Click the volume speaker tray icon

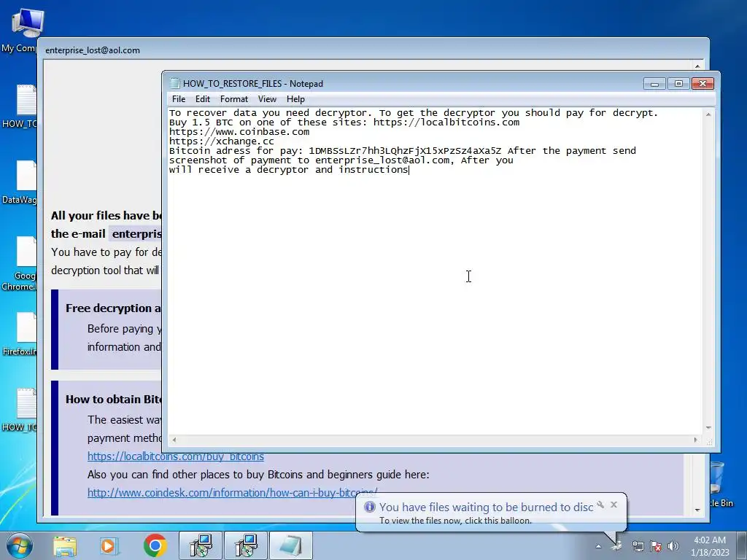click(673, 546)
